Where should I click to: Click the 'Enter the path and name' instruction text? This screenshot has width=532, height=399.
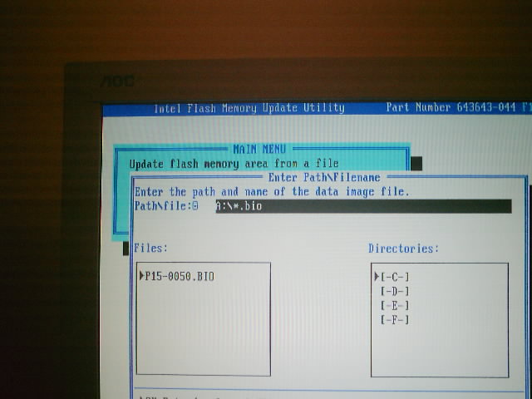pos(272,192)
